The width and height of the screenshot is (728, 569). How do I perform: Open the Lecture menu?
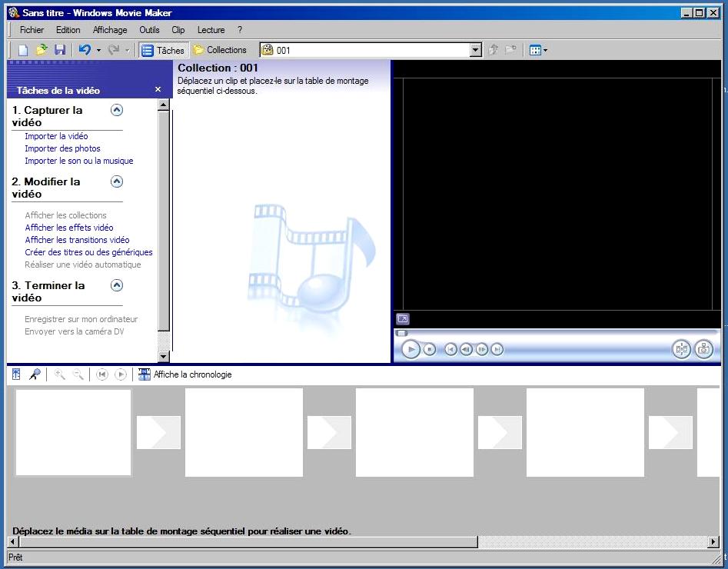pos(211,30)
